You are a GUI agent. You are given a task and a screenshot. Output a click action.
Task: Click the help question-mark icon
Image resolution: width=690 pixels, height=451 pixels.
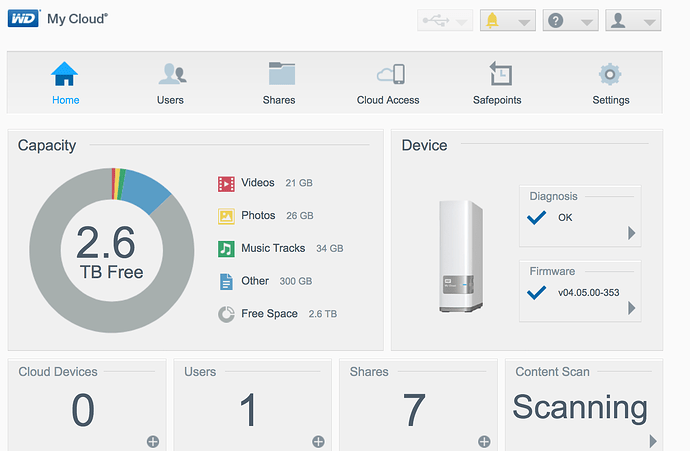tap(556, 20)
